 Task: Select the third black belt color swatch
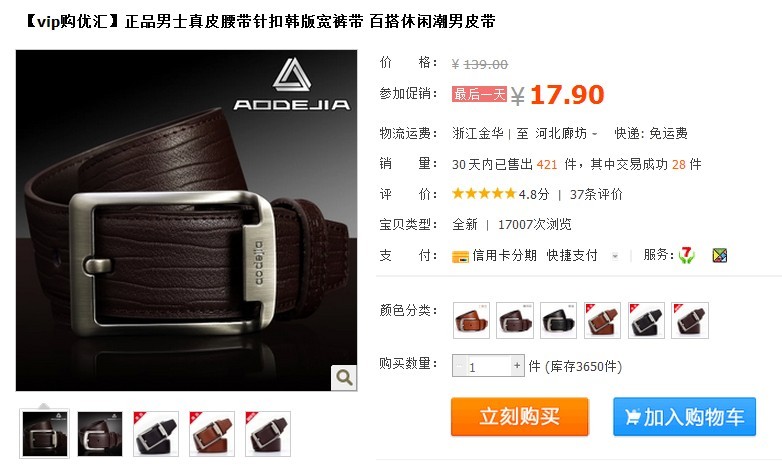click(559, 320)
